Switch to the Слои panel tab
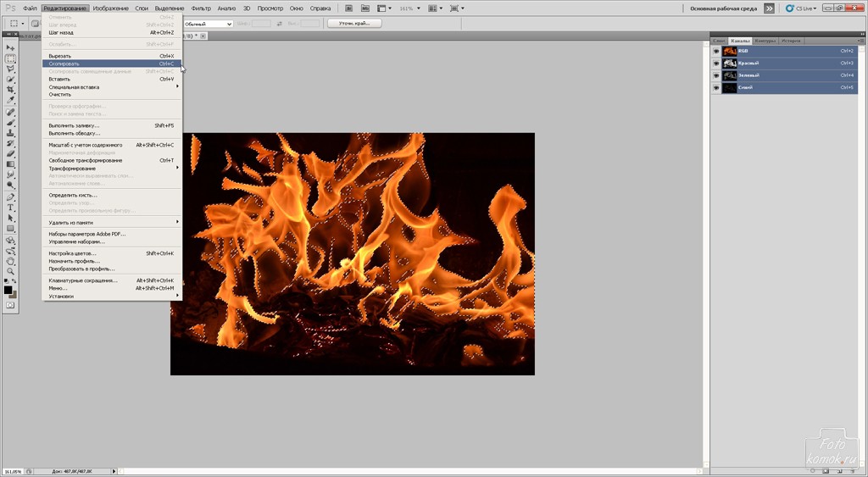Image resolution: width=868 pixels, height=477 pixels. click(x=719, y=41)
